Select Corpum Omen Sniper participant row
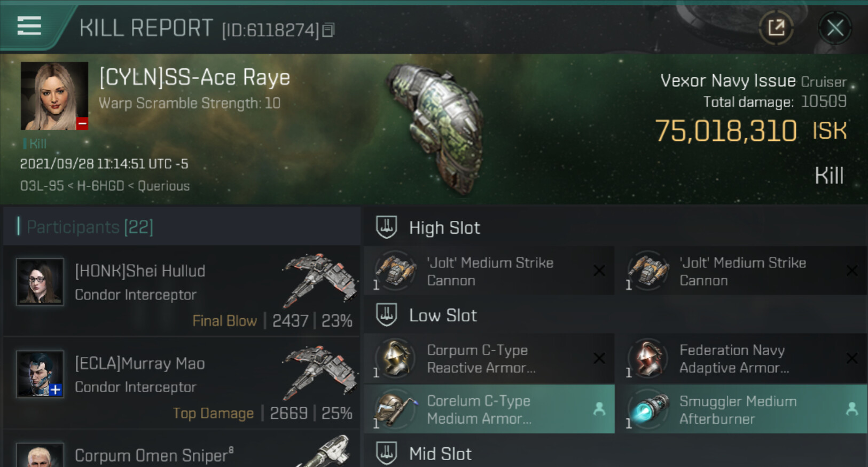868x467 pixels. point(182,455)
